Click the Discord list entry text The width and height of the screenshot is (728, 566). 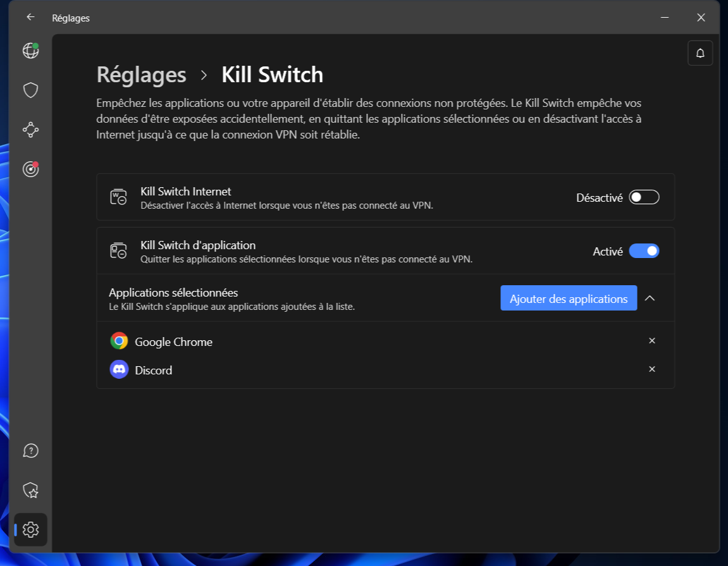point(153,370)
